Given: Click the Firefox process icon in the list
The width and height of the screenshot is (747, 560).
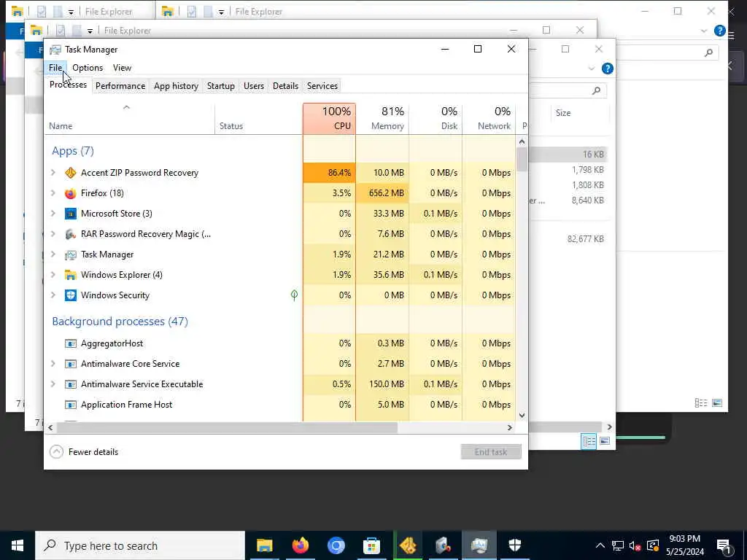Looking at the screenshot, I should (71, 193).
